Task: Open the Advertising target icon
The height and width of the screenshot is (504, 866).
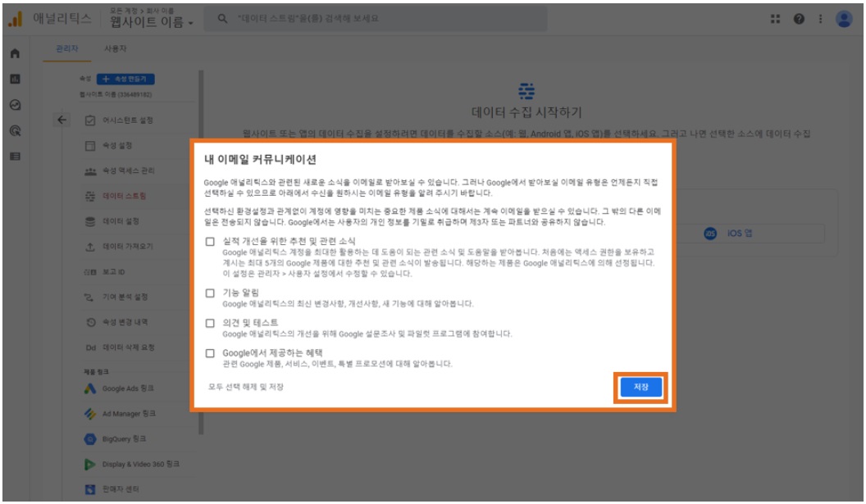Action: (x=15, y=131)
